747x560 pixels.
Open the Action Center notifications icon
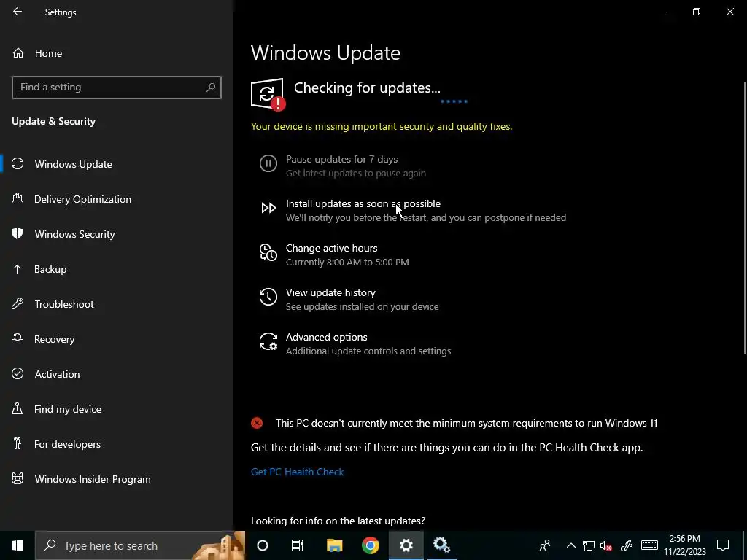pyautogui.click(x=723, y=545)
